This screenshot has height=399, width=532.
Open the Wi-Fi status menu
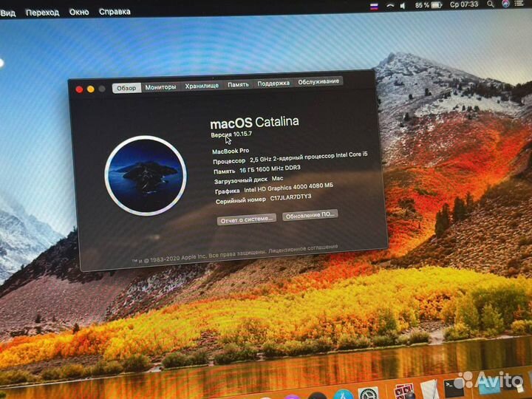point(390,6)
